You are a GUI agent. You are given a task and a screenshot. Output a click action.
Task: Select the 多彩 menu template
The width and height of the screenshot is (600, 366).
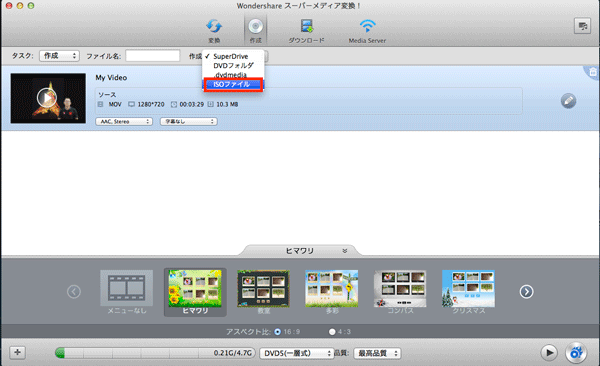(332, 292)
